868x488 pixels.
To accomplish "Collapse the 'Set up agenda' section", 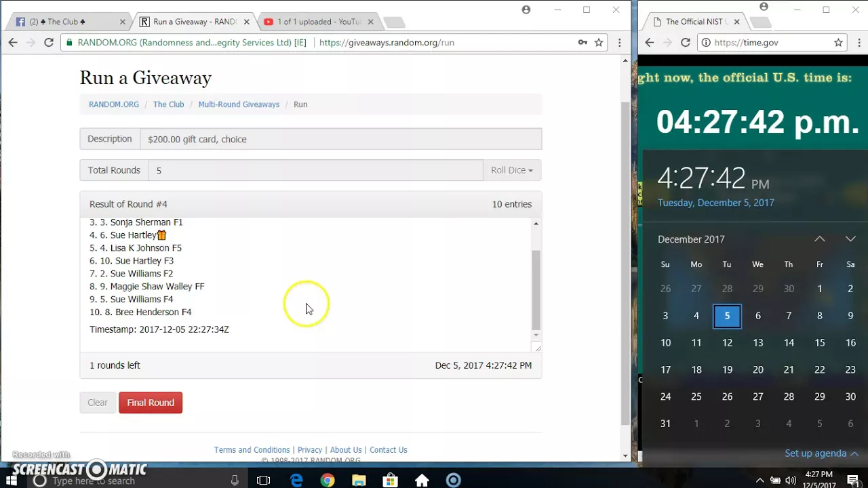I will coord(821,453).
